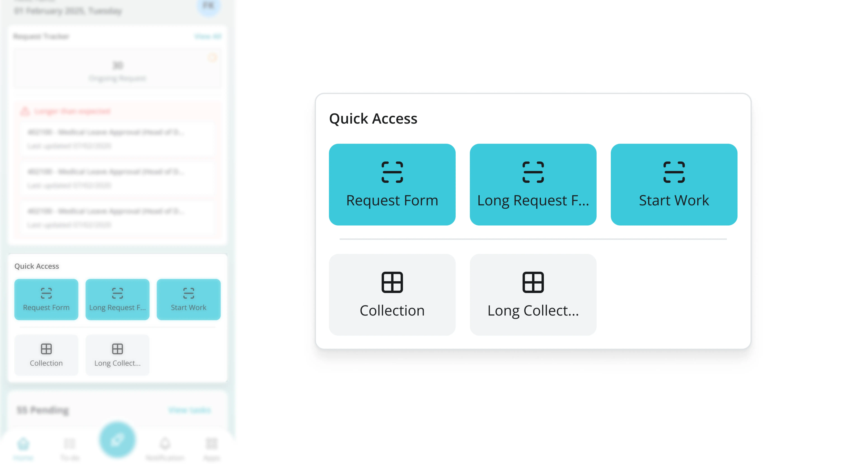The image size is (868, 464).
Task: Click View tasks next to 55 Pending
Action: [190, 410]
